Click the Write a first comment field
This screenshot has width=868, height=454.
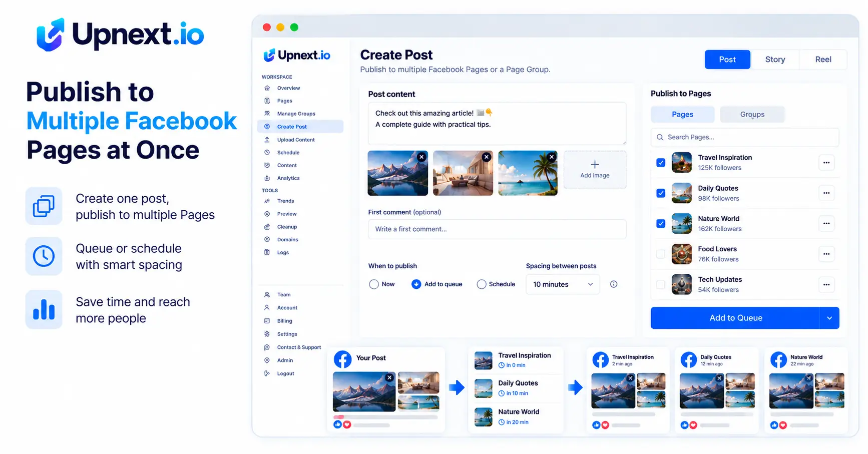pos(497,229)
